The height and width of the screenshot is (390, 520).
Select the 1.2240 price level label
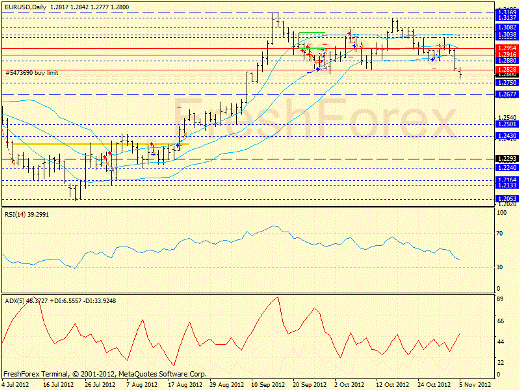(507, 168)
